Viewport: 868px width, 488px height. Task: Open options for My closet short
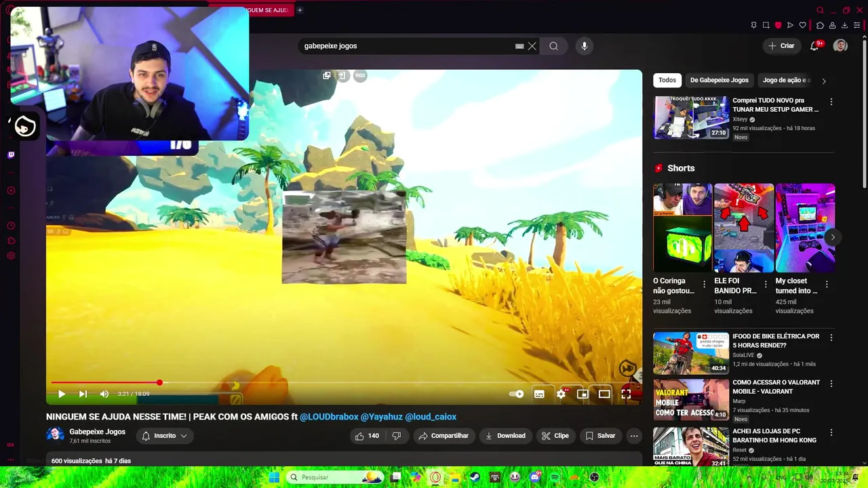coord(827,285)
